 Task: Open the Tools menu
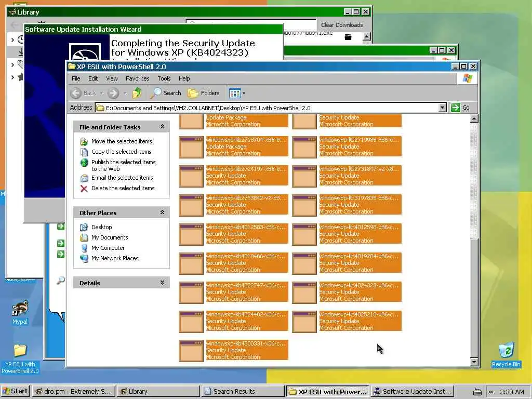coord(164,78)
